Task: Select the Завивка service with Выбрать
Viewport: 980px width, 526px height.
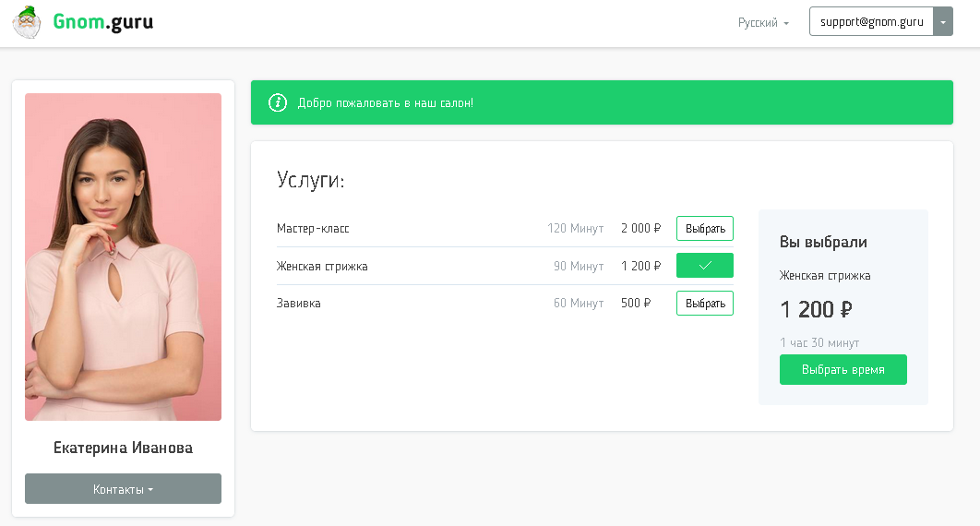Action: click(704, 303)
